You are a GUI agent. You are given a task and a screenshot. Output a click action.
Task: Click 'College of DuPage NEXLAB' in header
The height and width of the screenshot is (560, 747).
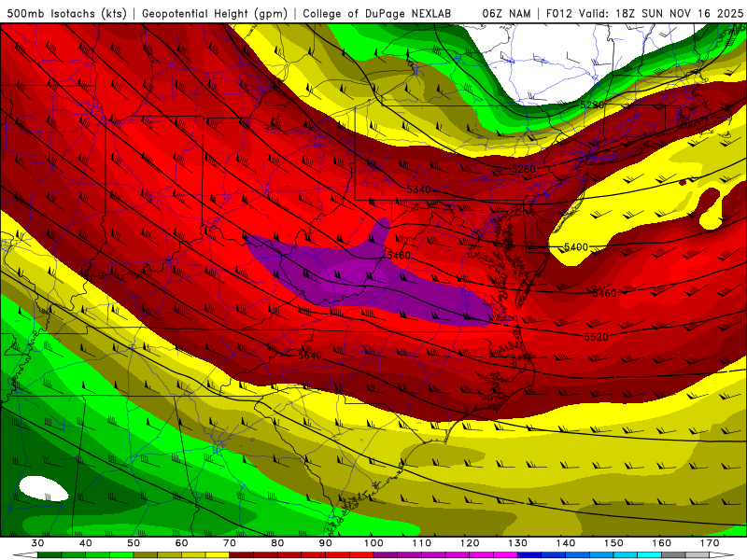377,13
